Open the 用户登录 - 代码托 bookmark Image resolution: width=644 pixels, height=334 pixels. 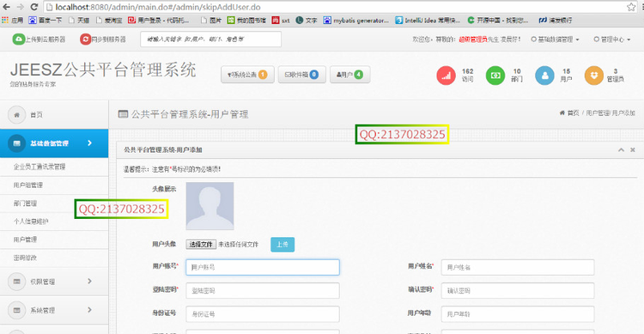(x=159, y=20)
